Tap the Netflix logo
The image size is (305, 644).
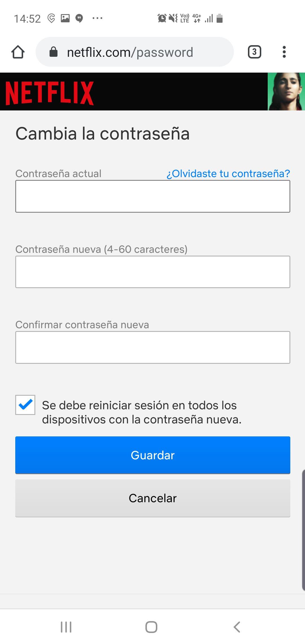tap(49, 93)
